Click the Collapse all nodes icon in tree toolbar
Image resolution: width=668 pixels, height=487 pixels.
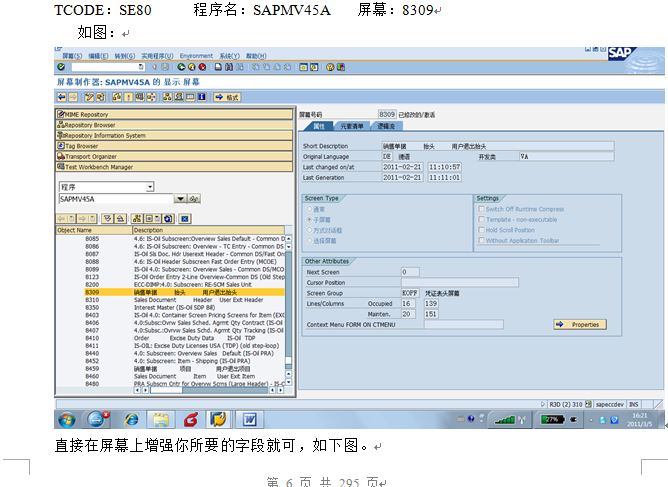121,219
